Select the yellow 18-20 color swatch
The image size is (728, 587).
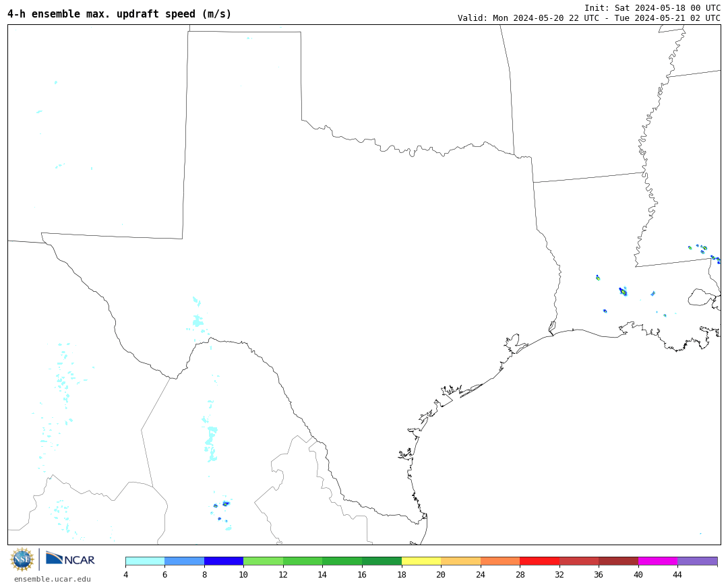click(421, 561)
